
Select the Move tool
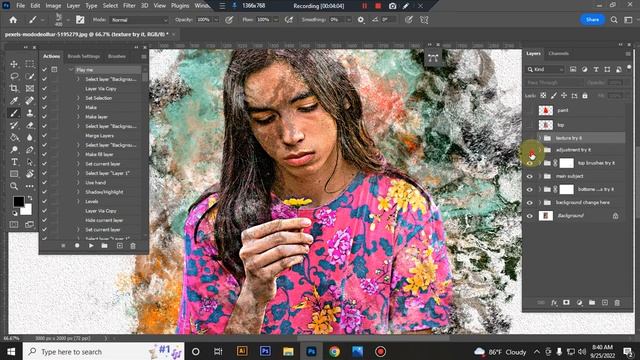point(14,64)
